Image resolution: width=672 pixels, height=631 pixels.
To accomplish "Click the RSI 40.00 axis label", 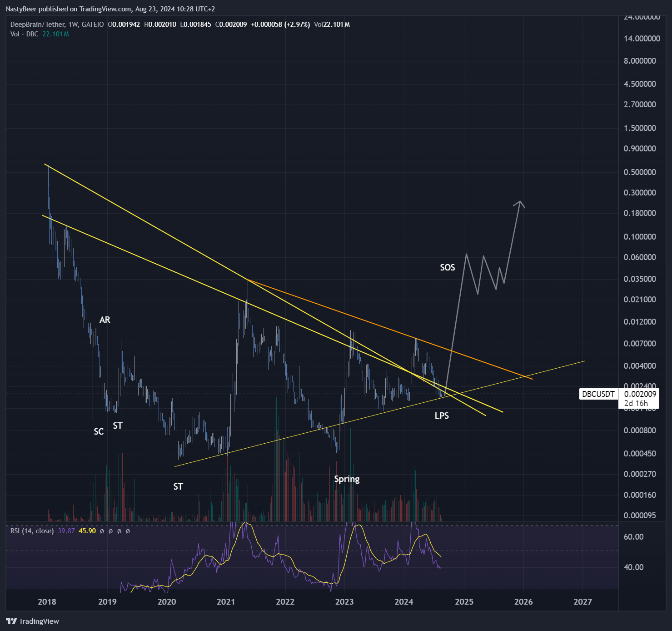I will point(634,567).
